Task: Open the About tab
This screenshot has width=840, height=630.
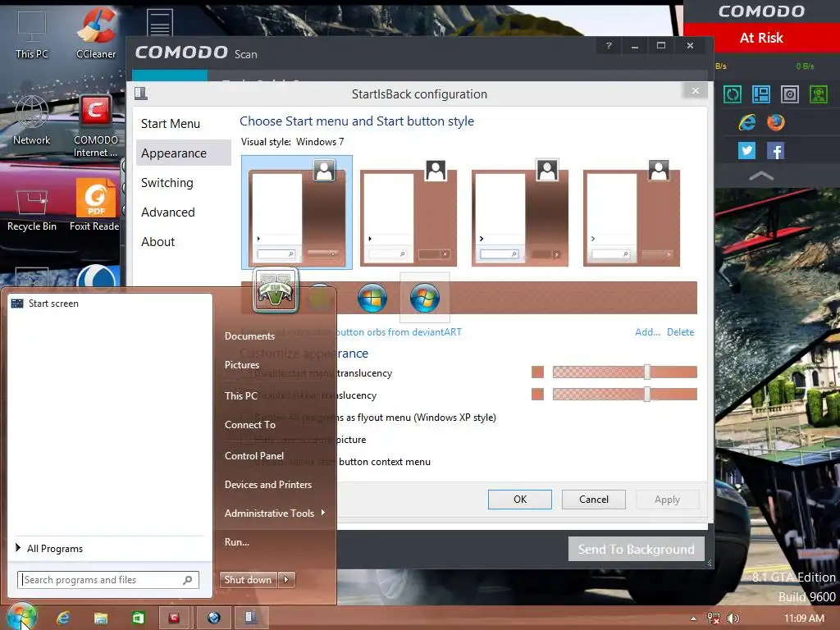Action: point(158,242)
